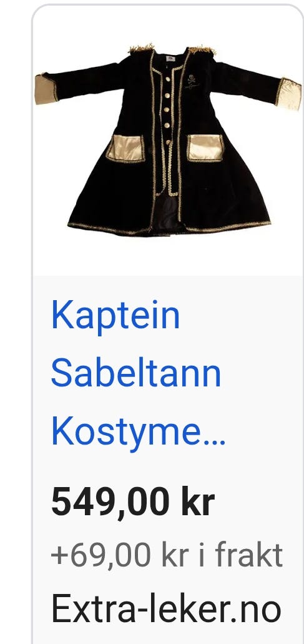
Task: Click the right gold pocket on the coat
Action: 205,148
